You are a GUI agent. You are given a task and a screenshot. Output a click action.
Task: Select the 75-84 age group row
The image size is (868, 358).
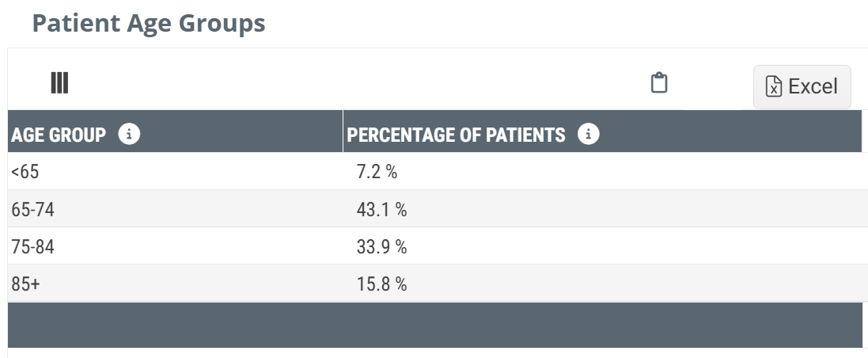click(x=32, y=246)
